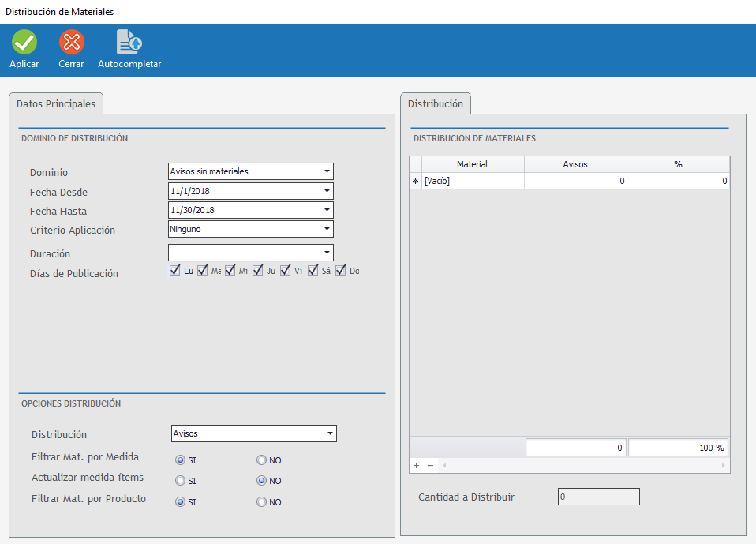Toggle the Vi day checkbox
Viewport: 756px width, 544px height.
(x=286, y=271)
